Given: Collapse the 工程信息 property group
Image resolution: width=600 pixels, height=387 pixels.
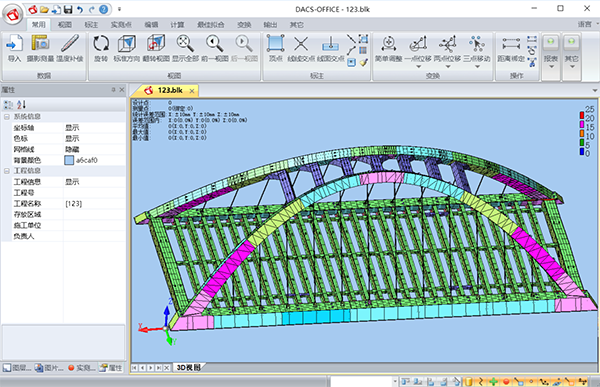Looking at the screenshot, I should click(7, 171).
